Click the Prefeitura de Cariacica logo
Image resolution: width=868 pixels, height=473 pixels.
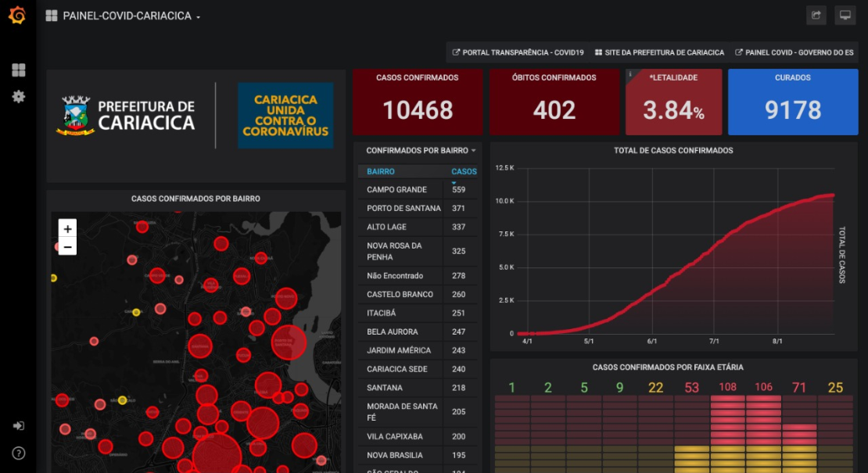click(x=126, y=115)
